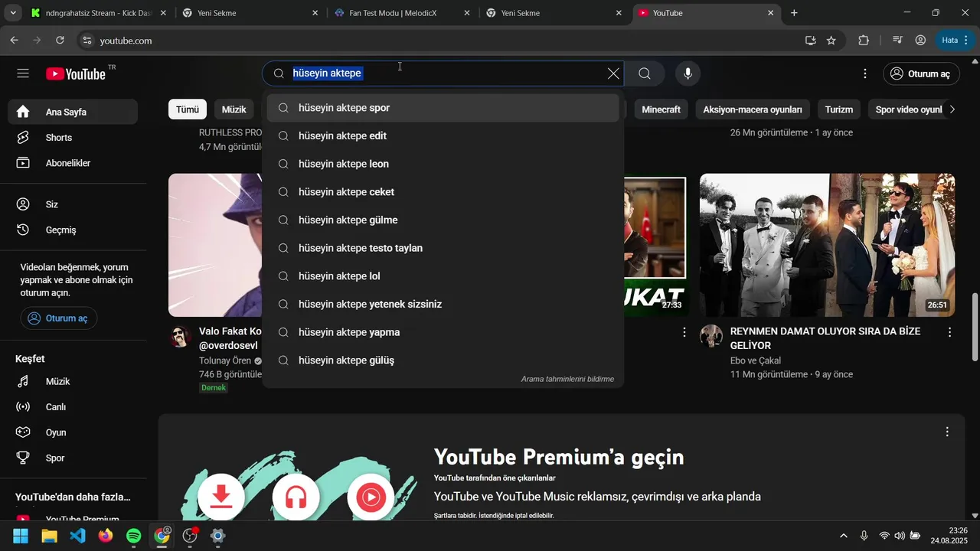
Task: Open options menu for REYNMEN DAMAT video
Action: pyautogui.click(x=949, y=332)
